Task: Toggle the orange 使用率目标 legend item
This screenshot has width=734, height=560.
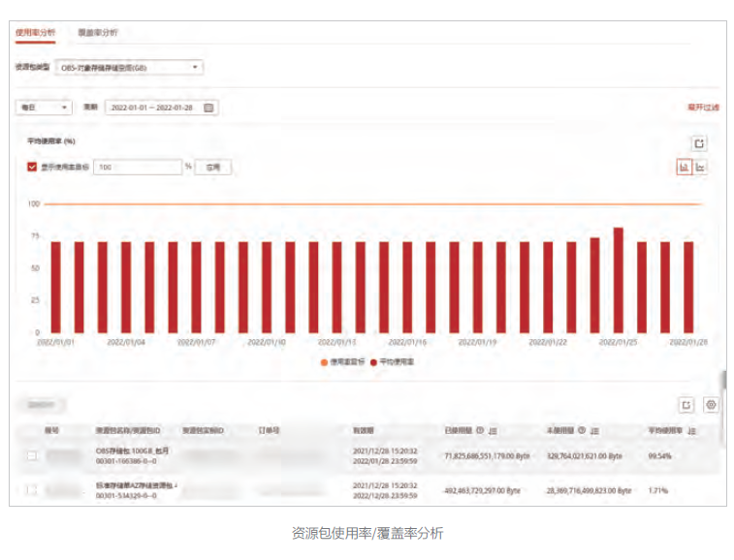Action: click(342, 361)
